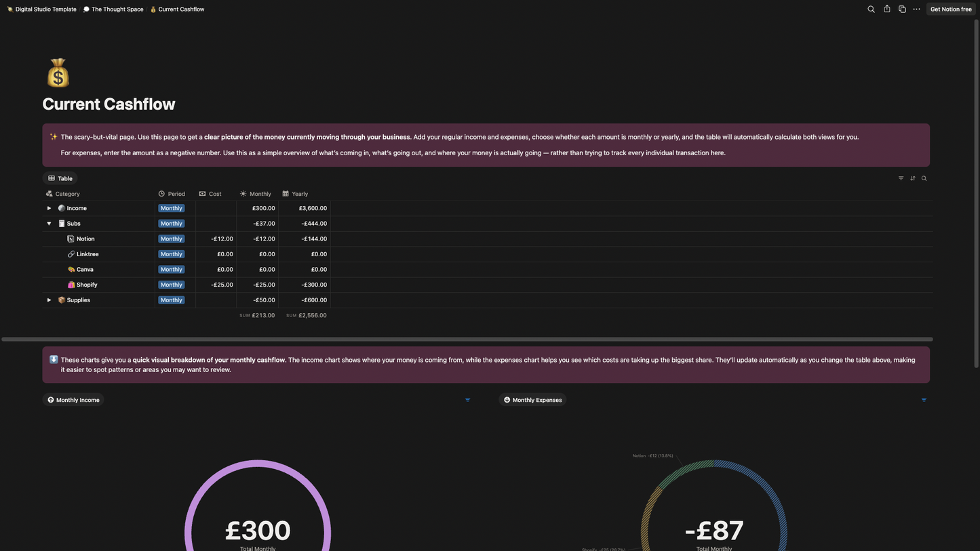Click the Get Notion free button
This screenshot has width=980, height=551.
click(x=951, y=9)
